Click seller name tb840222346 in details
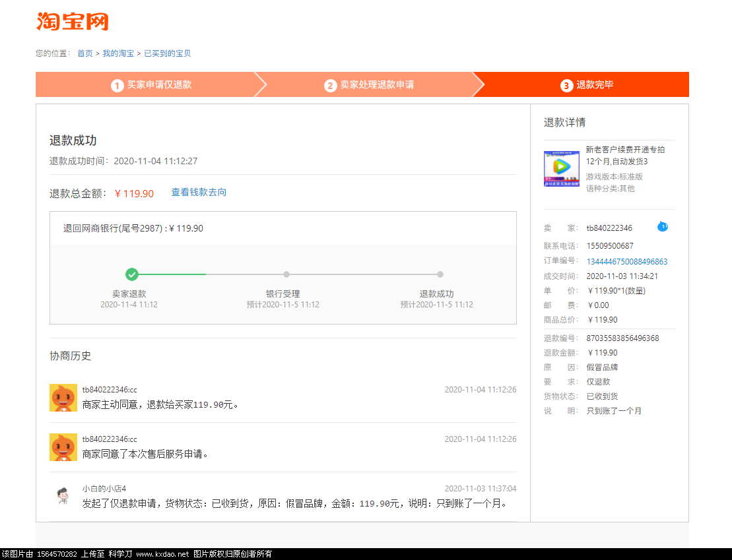The width and height of the screenshot is (732, 560). point(609,228)
